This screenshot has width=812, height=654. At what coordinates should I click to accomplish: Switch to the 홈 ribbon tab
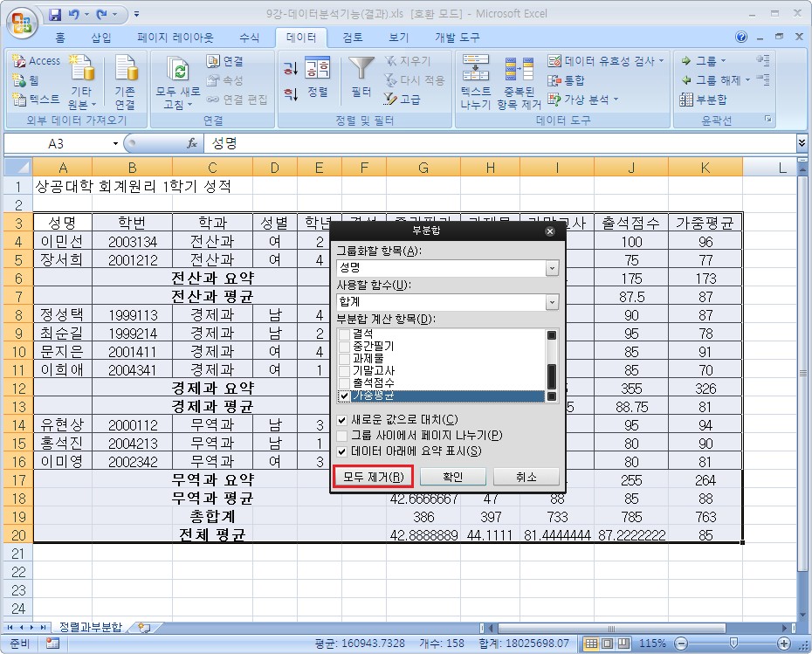pos(60,38)
